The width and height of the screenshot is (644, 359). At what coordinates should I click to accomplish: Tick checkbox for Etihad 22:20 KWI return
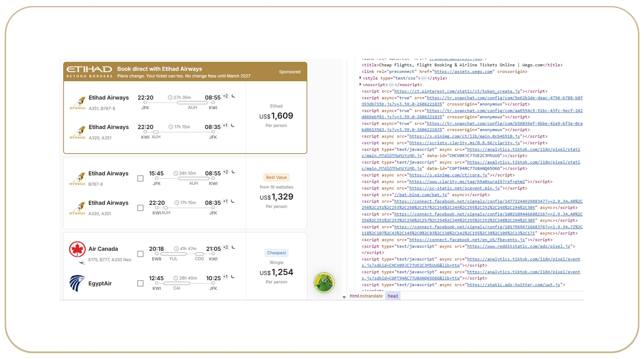point(141,208)
